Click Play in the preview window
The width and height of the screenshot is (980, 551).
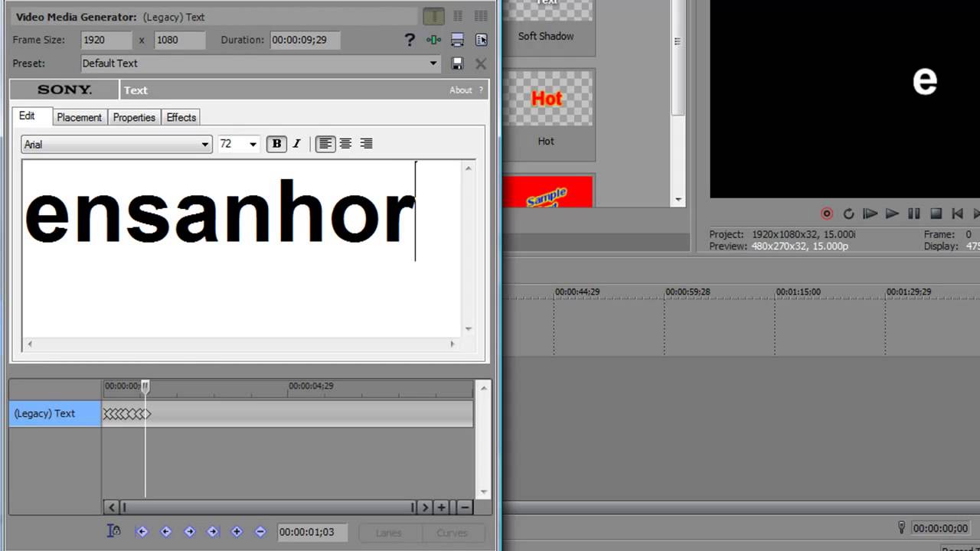pos(892,214)
